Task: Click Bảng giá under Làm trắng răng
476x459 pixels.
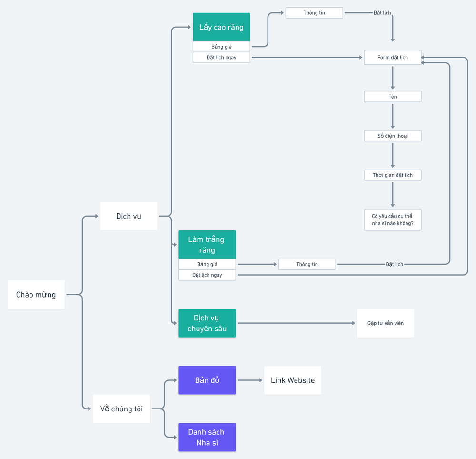Action: (x=207, y=264)
